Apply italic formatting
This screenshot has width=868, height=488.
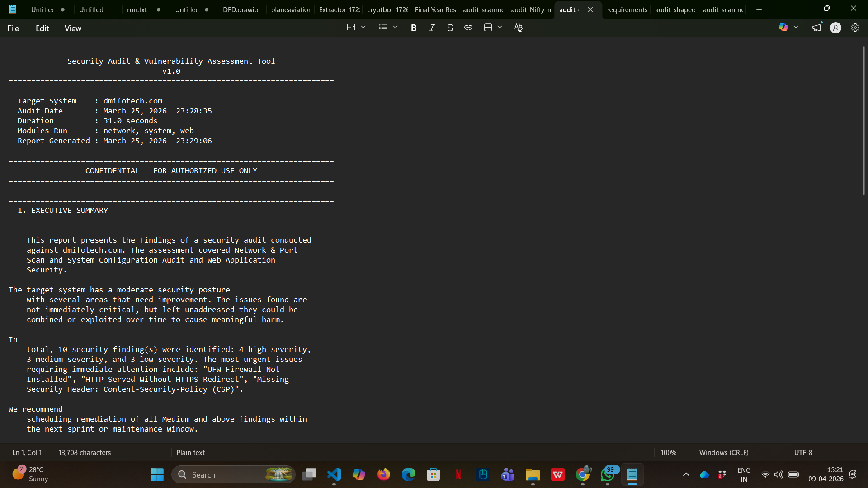point(432,28)
